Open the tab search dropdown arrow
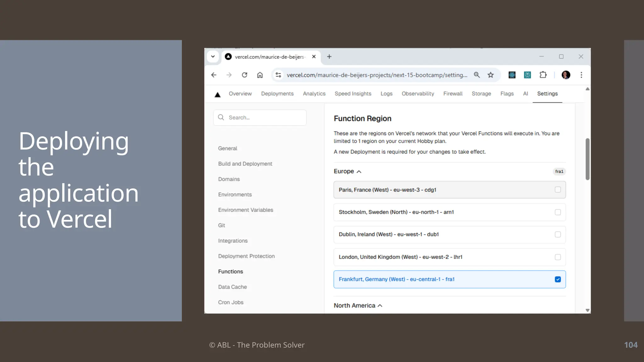The image size is (644, 362). coord(213,57)
